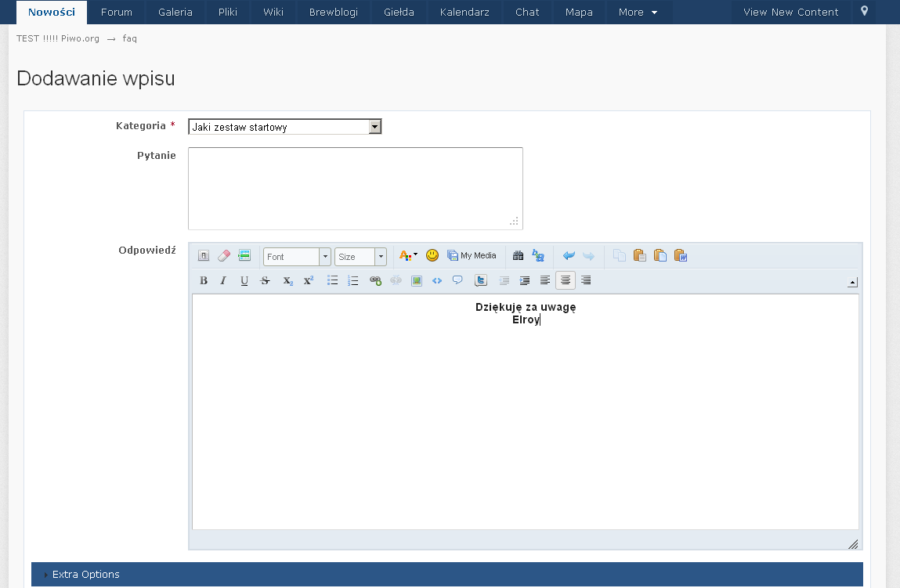Open the Font dropdown

(297, 257)
